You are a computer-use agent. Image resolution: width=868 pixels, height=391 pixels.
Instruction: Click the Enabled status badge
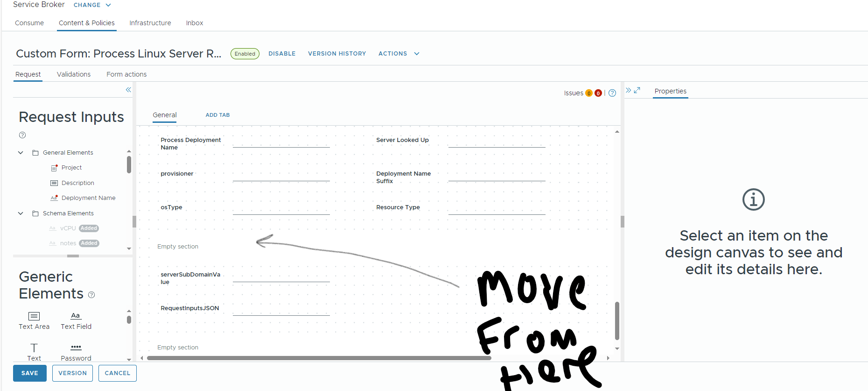245,54
